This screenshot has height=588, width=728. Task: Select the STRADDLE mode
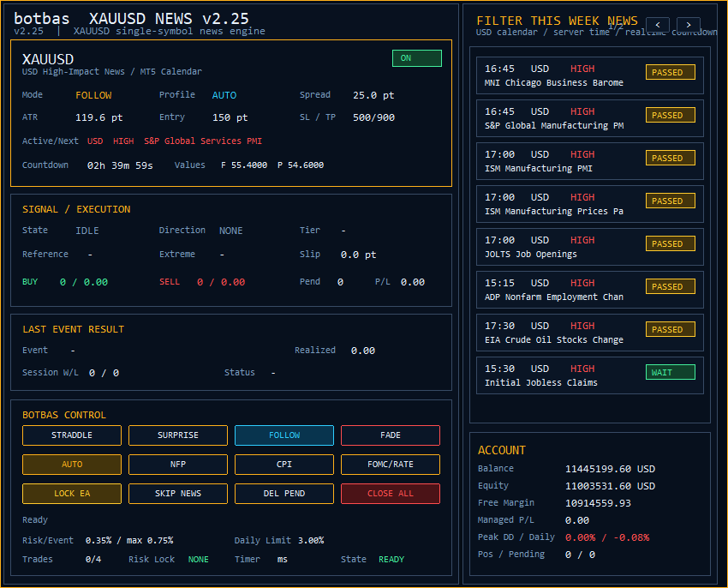72,435
